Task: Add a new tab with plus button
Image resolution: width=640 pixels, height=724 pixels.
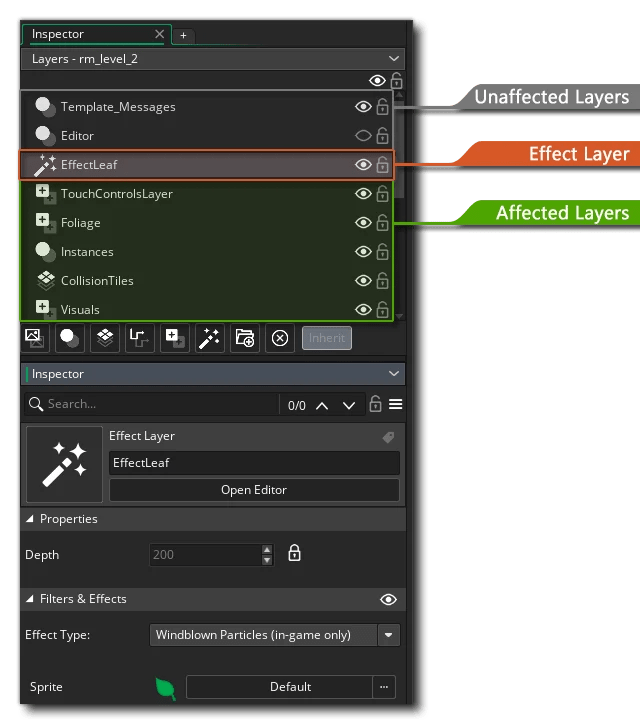Action: coord(183,36)
